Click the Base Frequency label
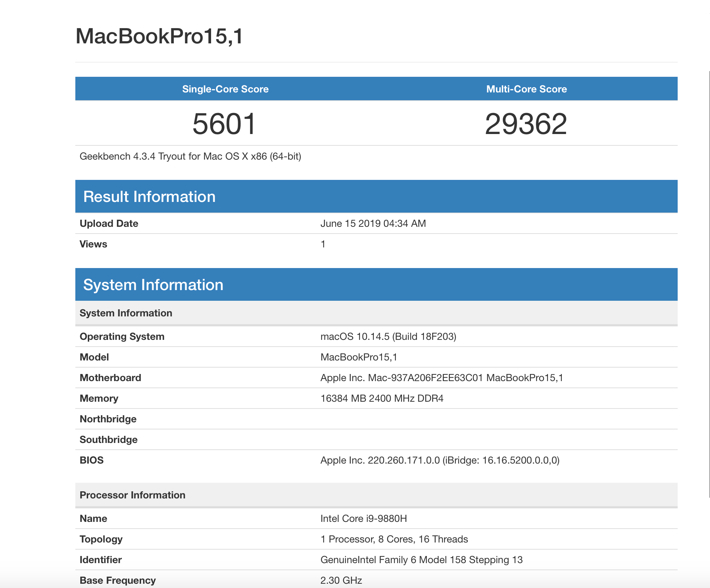The image size is (710, 588). coord(118,581)
